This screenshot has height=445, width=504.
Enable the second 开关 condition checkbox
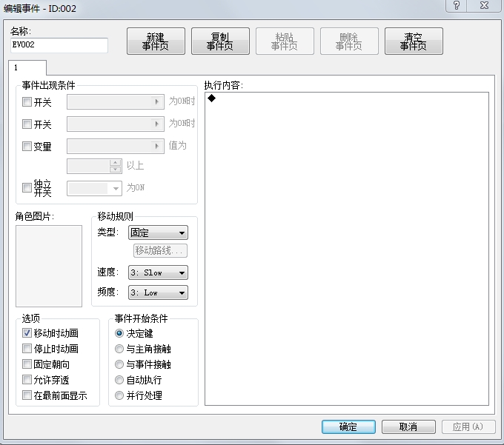coord(27,124)
